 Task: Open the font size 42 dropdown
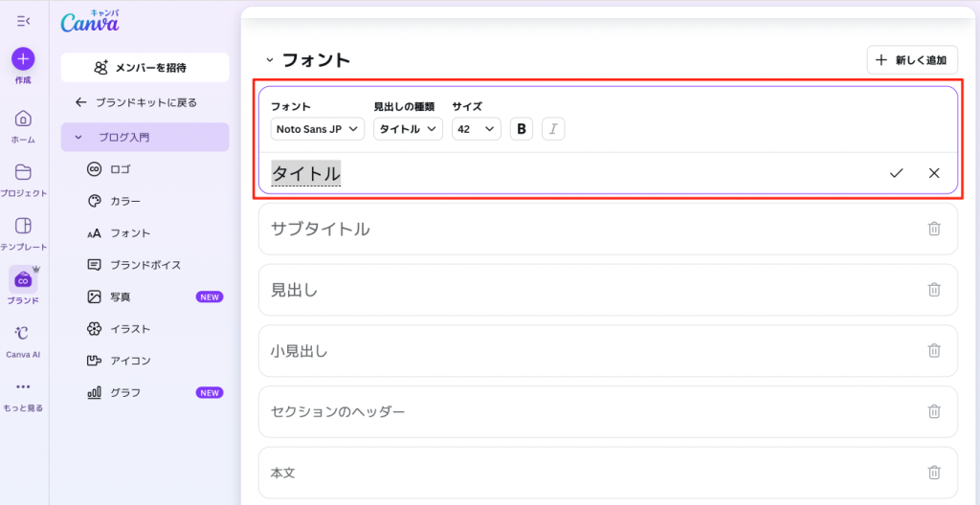pos(476,129)
